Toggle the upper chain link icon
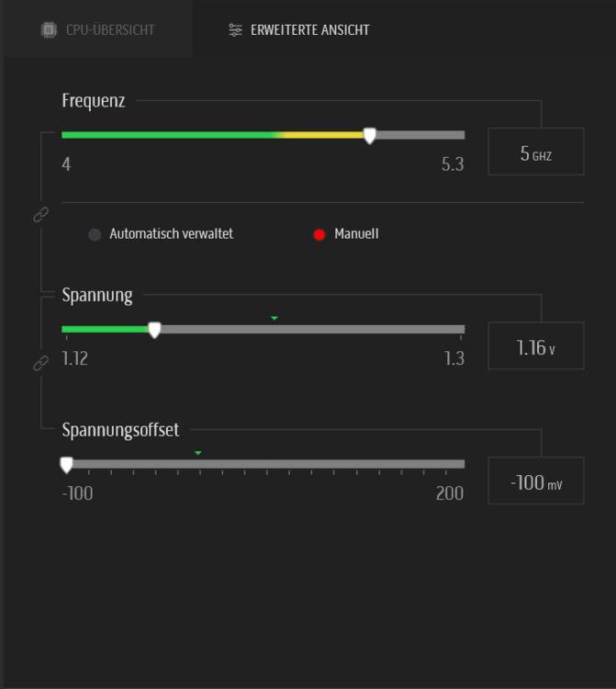This screenshot has height=689, width=616. click(x=40, y=214)
